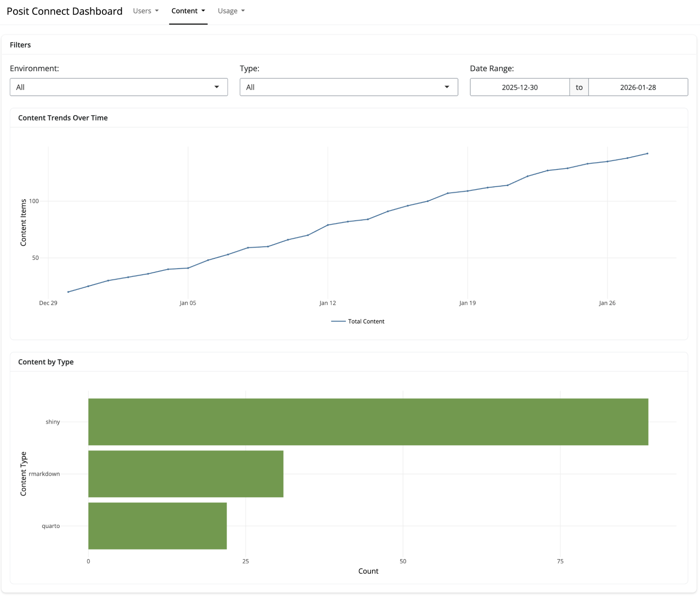700x597 pixels.
Task: Click the Type dropdown arrow icon
Action: click(x=447, y=87)
